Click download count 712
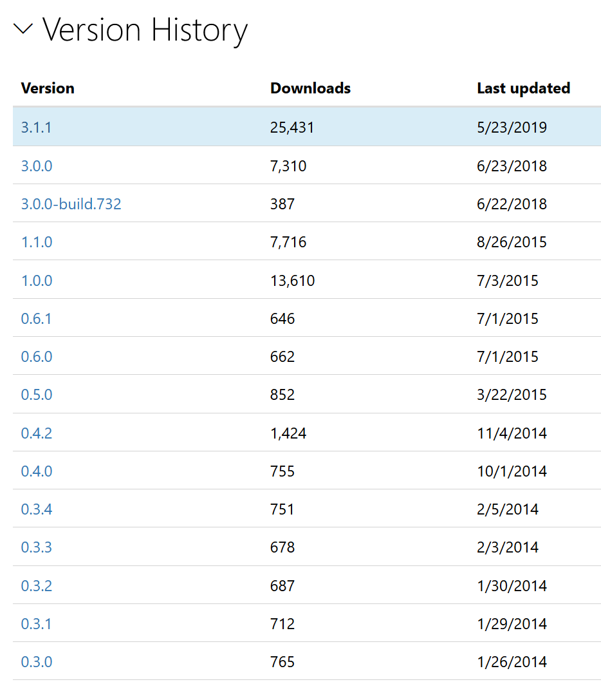The image size is (601, 700). 282,624
